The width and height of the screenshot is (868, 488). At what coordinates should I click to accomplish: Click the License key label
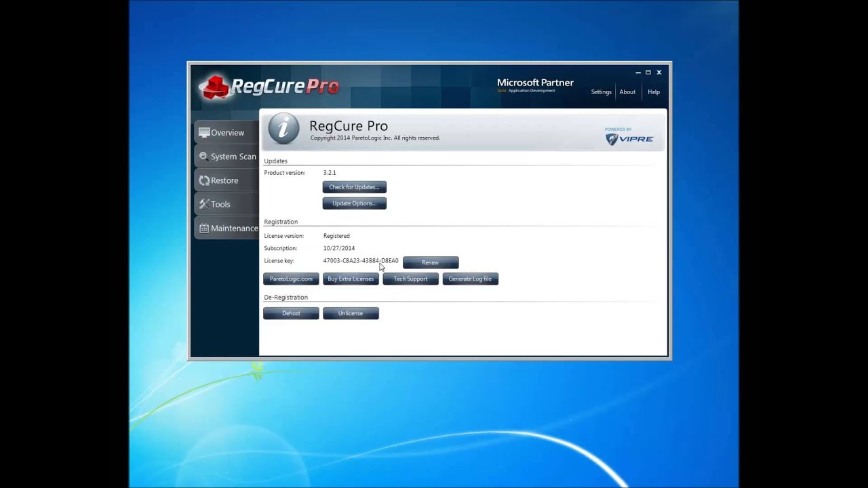(279, 261)
